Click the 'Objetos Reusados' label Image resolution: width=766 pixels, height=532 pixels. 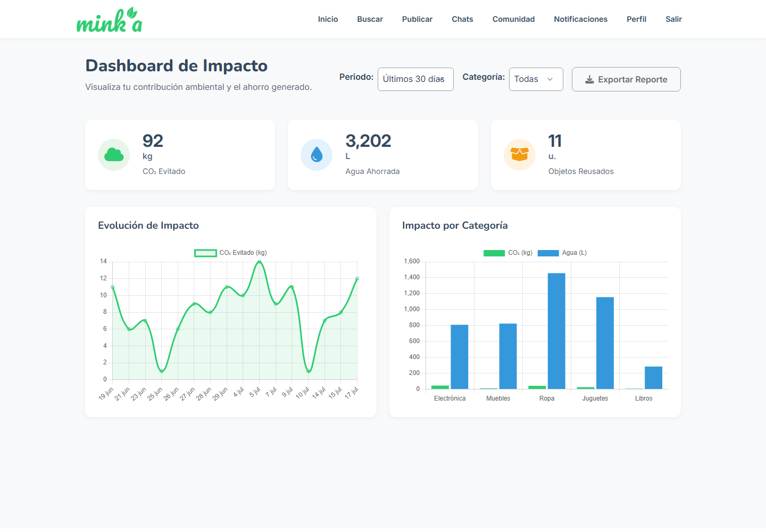[581, 171]
